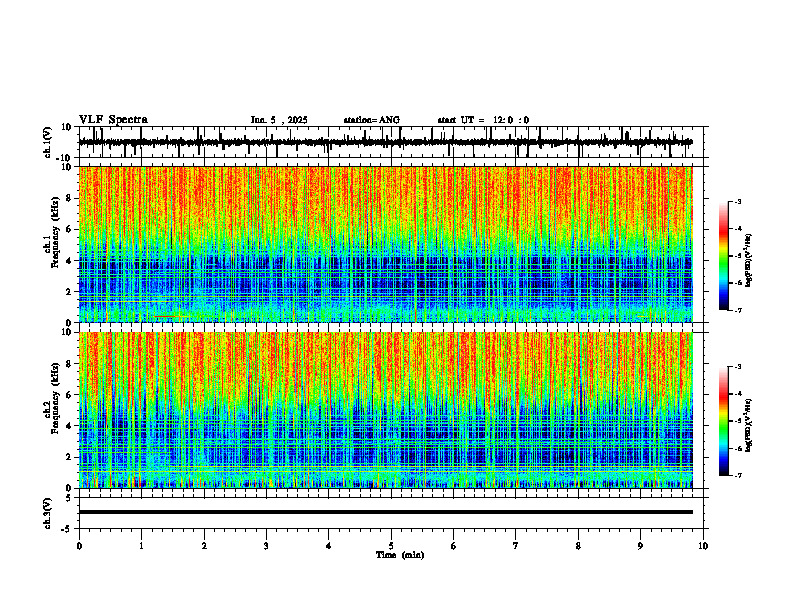Click the date label 'Jan. 5 , 2025'
Image resolution: width=792 pixels, height=612 pixels.
279,120
